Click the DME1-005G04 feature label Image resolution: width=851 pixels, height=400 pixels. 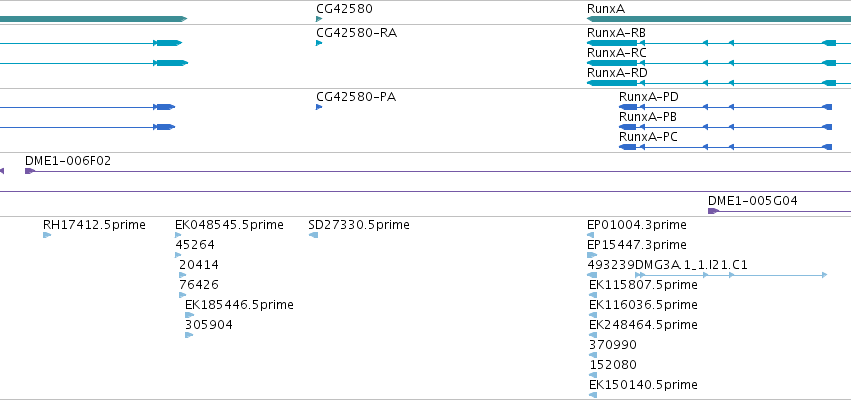(x=753, y=201)
